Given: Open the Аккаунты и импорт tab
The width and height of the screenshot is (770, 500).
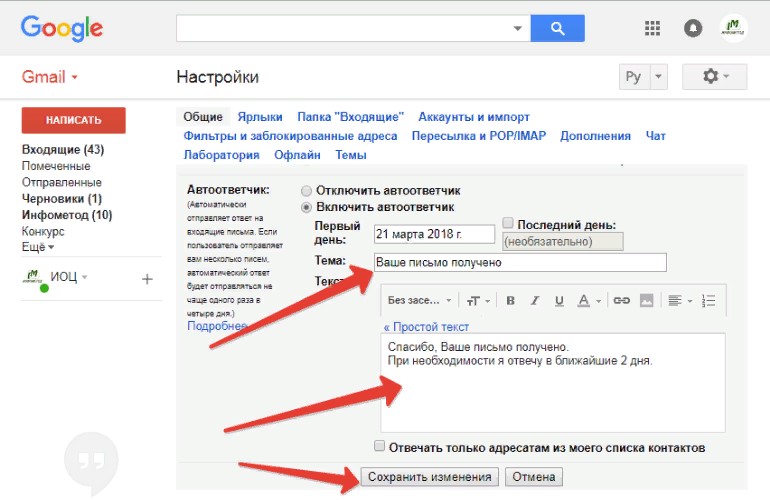Looking at the screenshot, I should (x=474, y=117).
